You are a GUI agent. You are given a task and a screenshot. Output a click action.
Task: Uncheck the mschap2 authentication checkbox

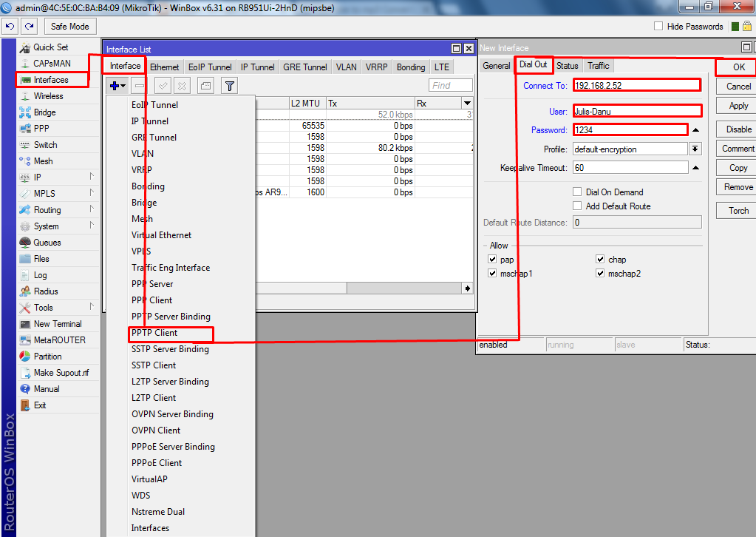pos(600,273)
